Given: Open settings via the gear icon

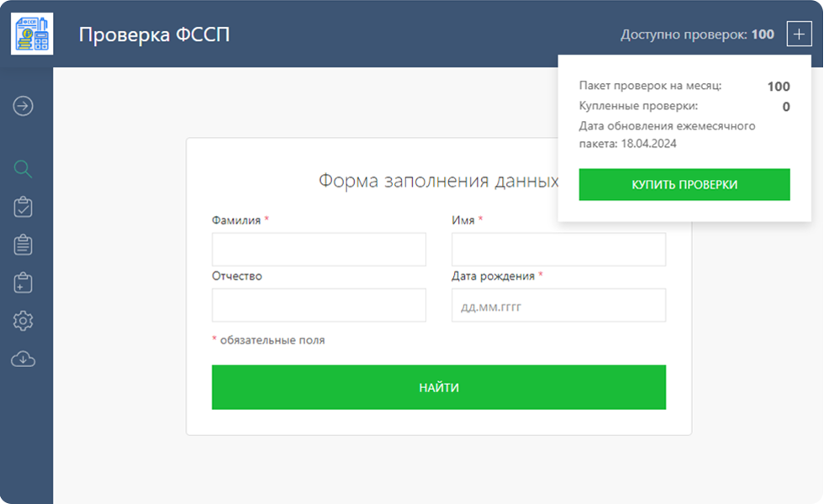Looking at the screenshot, I should (24, 321).
